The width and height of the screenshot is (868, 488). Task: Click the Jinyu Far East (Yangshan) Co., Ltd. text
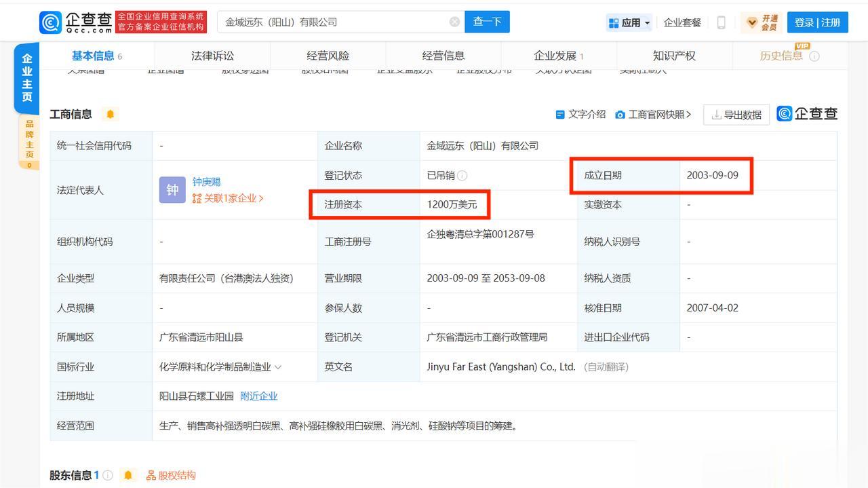point(501,367)
